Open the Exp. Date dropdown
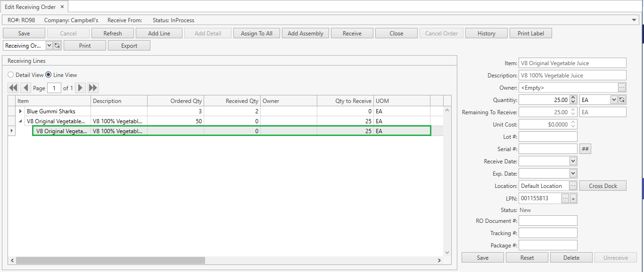The width and height of the screenshot is (644, 272). tap(573, 174)
